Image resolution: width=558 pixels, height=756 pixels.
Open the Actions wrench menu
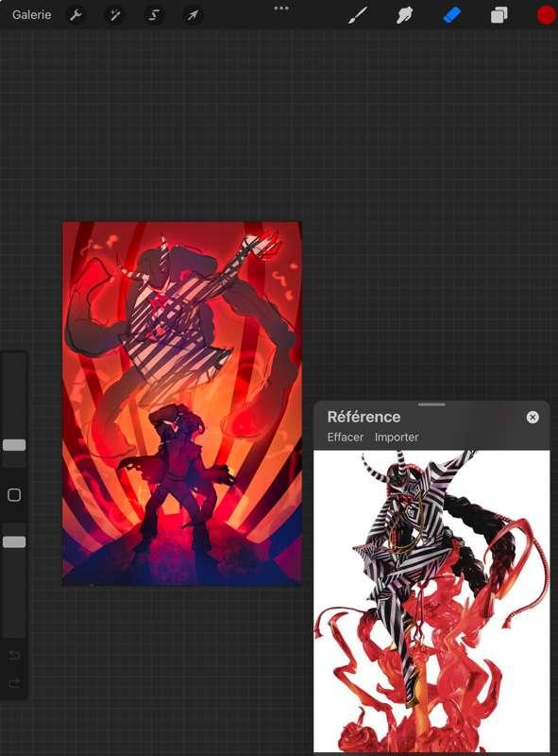coord(76,15)
